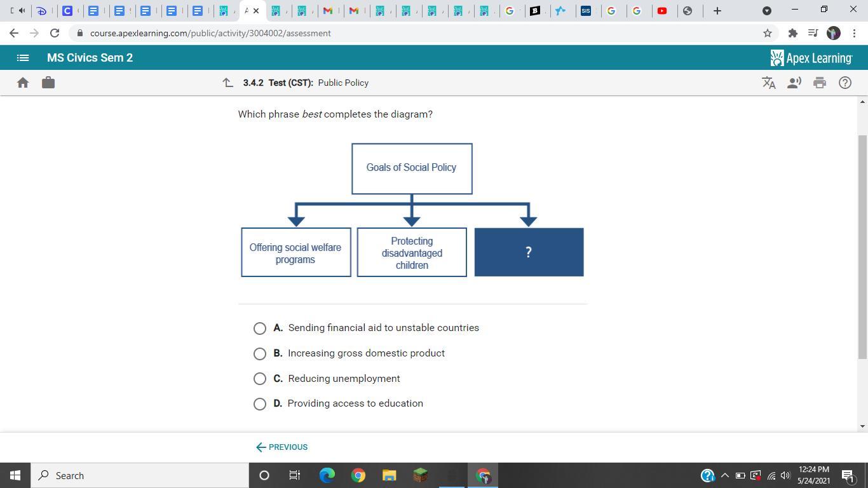
Task: Click the scrollbar down arrow
Action: tap(862, 426)
